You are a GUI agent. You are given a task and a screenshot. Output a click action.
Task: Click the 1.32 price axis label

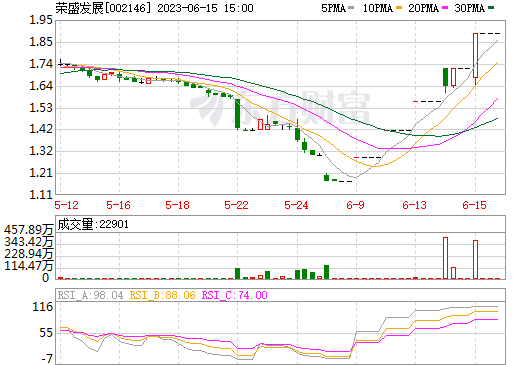click(41, 151)
